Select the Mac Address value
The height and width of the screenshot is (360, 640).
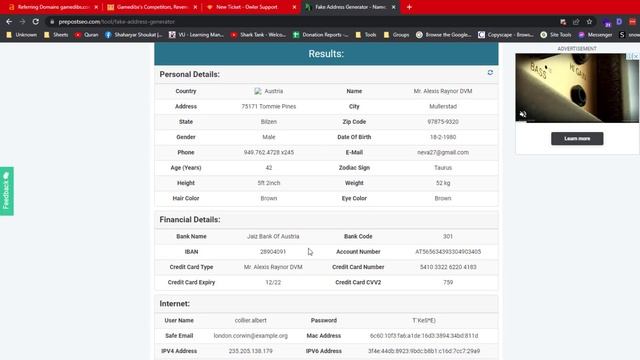[424, 336]
